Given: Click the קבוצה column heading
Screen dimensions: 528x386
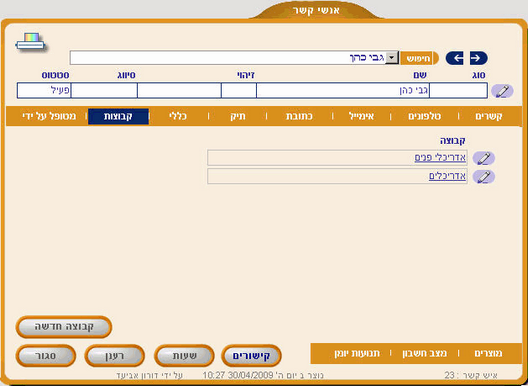Looking at the screenshot, I should click(x=453, y=140).
